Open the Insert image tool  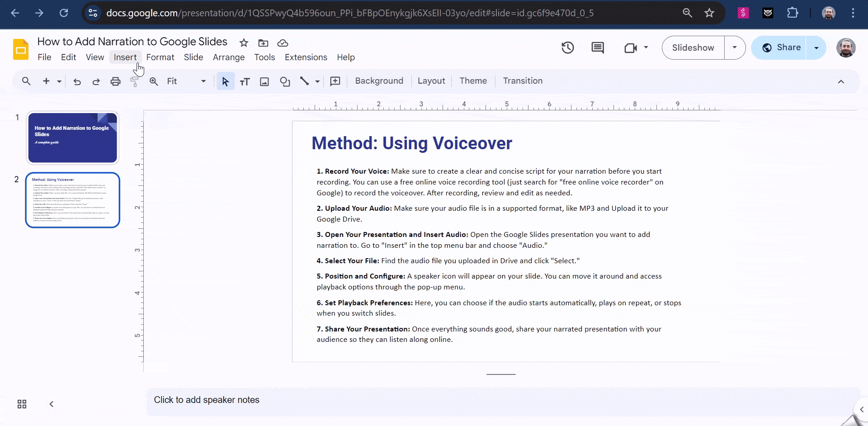pyautogui.click(x=264, y=81)
